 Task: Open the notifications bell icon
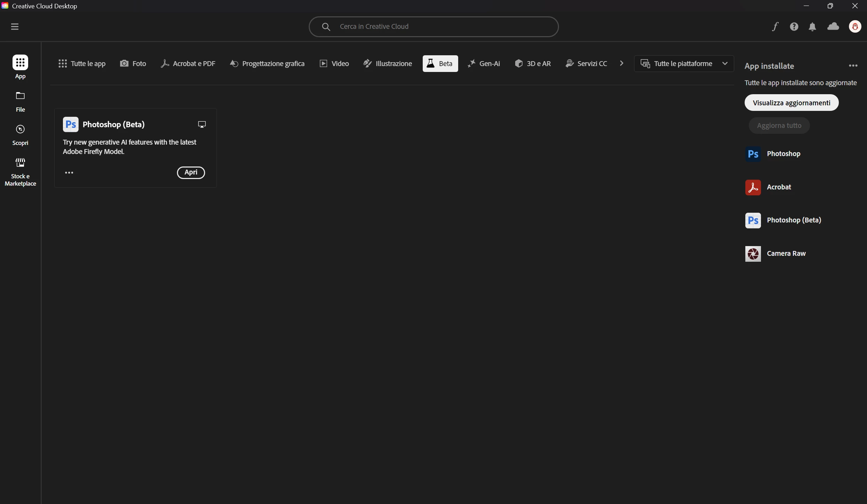(812, 27)
